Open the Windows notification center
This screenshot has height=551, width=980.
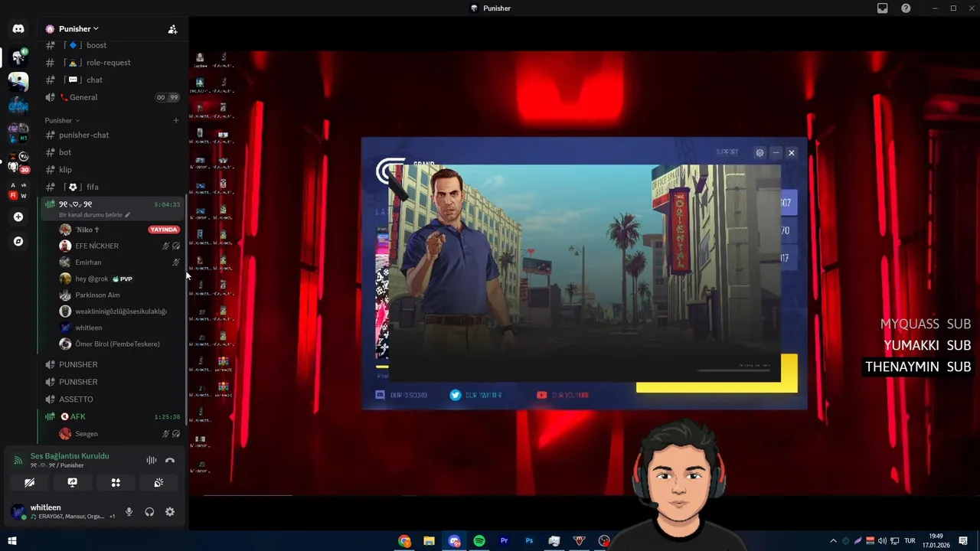[x=963, y=541]
